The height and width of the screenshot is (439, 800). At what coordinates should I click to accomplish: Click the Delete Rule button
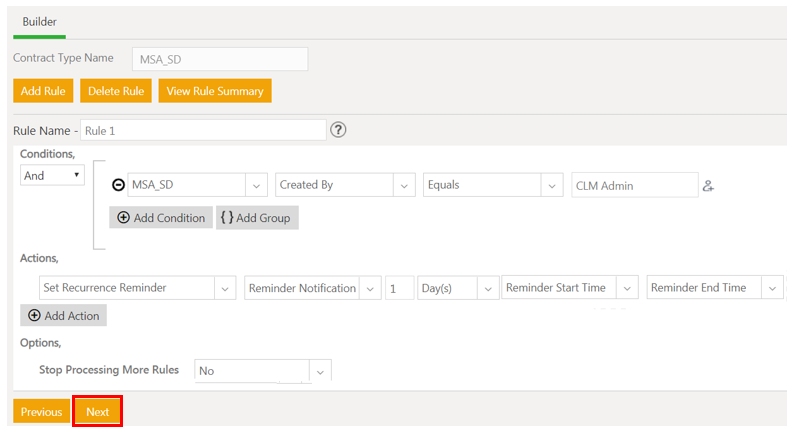coord(116,91)
